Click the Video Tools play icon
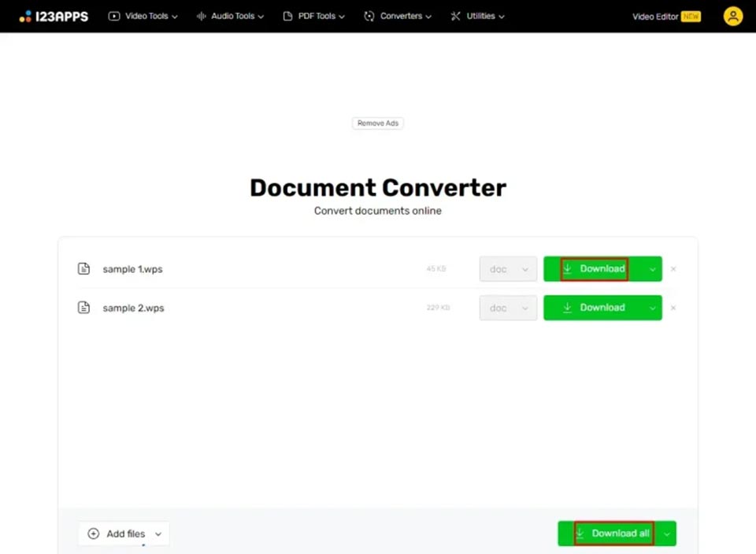756x554 pixels. [x=114, y=17]
